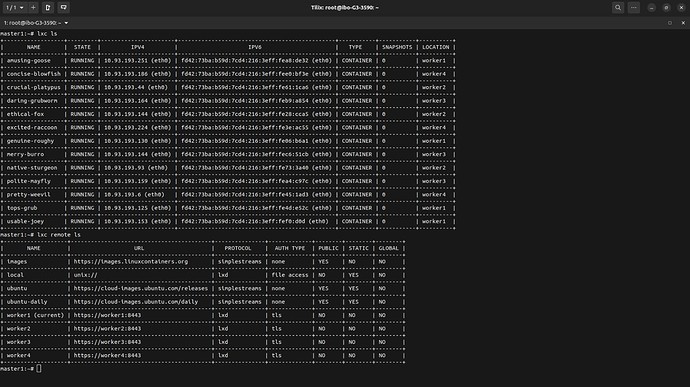
Task: Click the https://images.linuxcontainers.org URL
Action: [131, 262]
